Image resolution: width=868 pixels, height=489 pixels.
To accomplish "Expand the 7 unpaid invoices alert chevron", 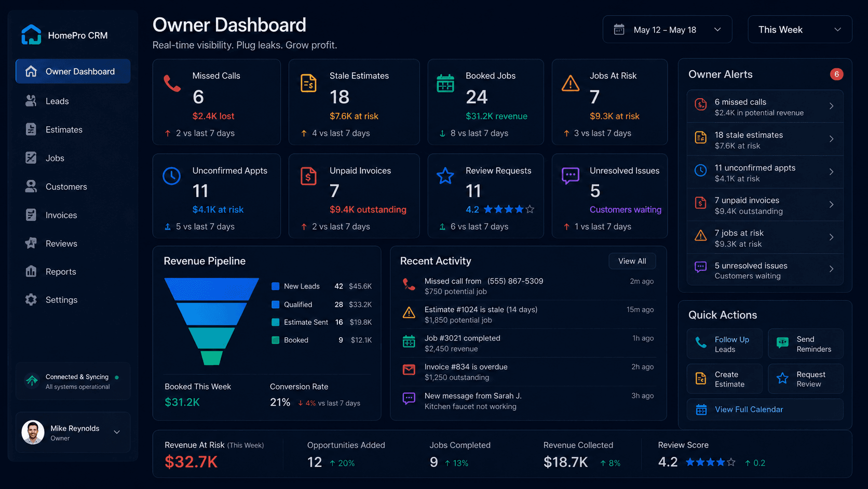I will (x=831, y=204).
